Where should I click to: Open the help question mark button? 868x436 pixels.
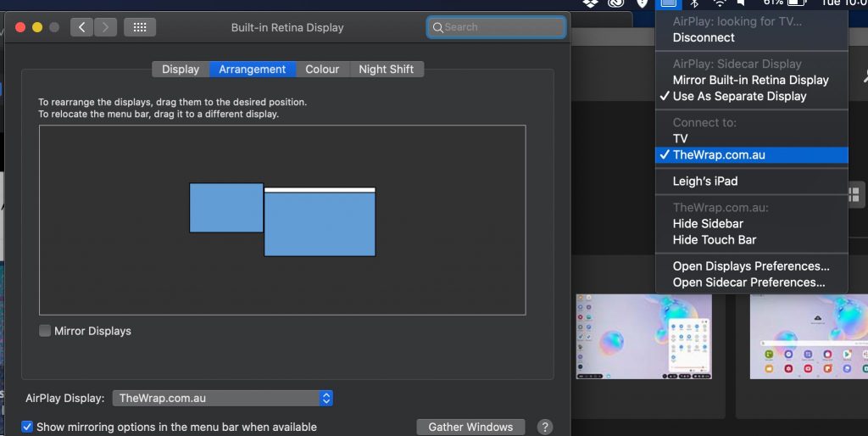point(545,427)
